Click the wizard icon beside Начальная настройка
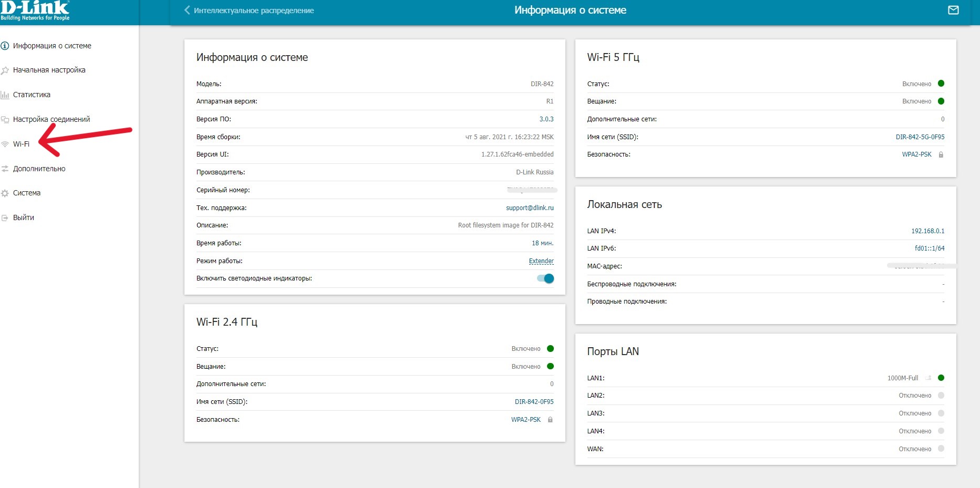The width and height of the screenshot is (980, 488). click(x=5, y=70)
